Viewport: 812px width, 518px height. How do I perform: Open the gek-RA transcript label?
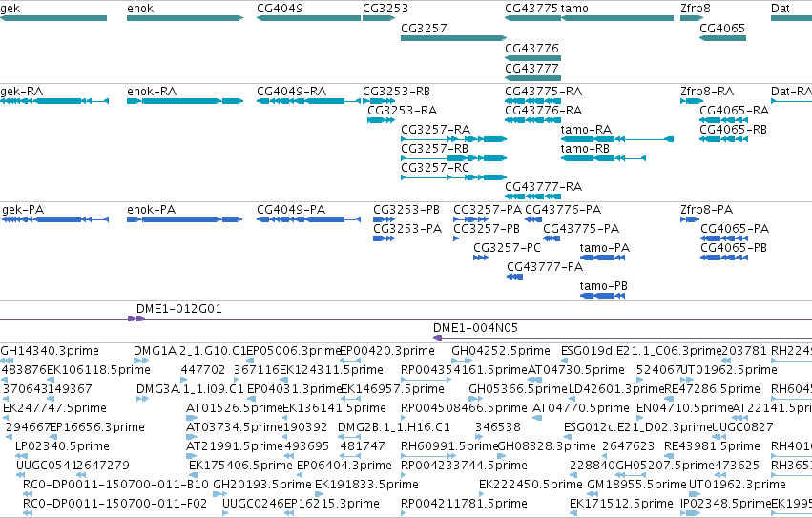22,92
